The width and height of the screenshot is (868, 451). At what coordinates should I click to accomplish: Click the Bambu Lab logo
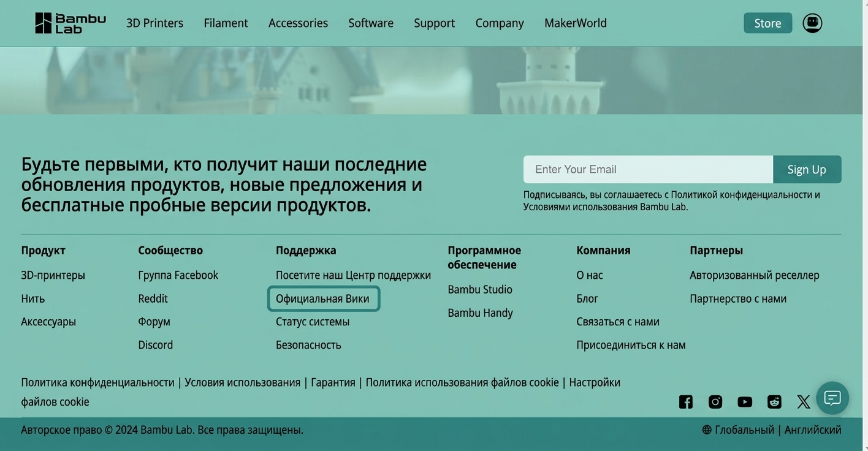coord(70,23)
